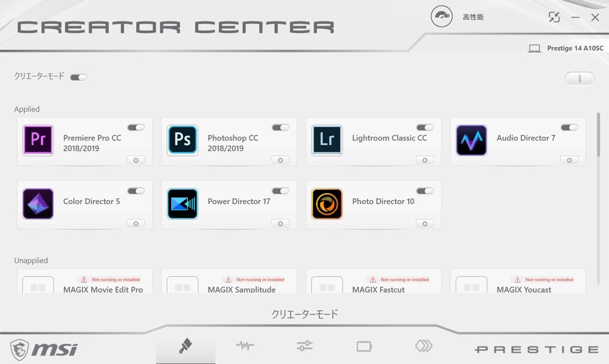Click the app list vertical scrollbar
The height and width of the screenshot is (364, 609).
coord(598,135)
